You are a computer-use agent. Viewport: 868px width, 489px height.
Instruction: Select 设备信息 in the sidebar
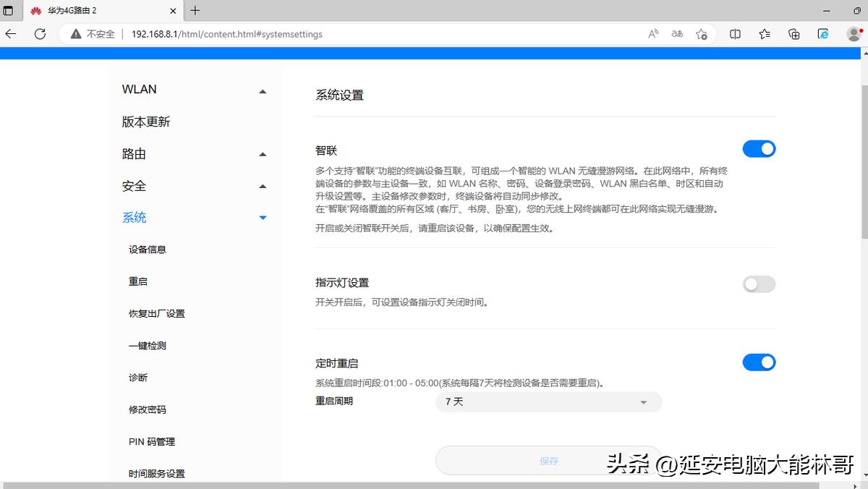point(147,249)
